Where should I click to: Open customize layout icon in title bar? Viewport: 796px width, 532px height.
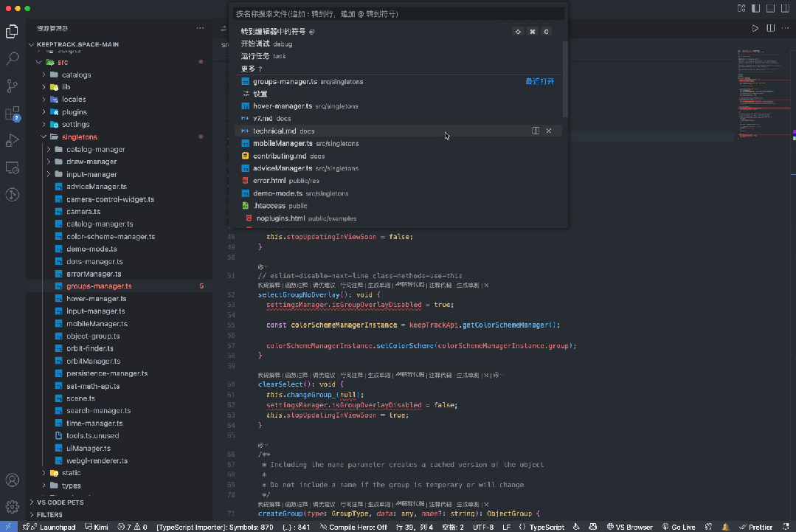coord(741,8)
